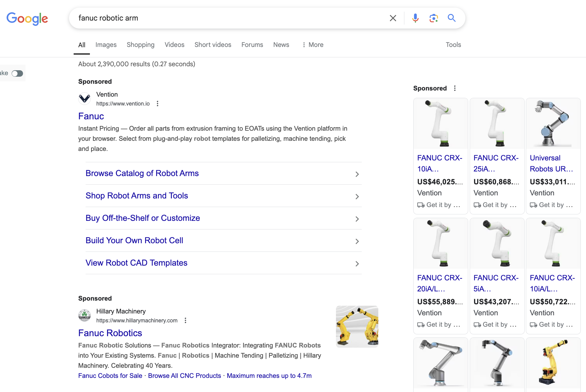Viewport: 586px width, 392px height.
Task: Open Browse Catalog of Robot Arms link
Action: (x=142, y=173)
